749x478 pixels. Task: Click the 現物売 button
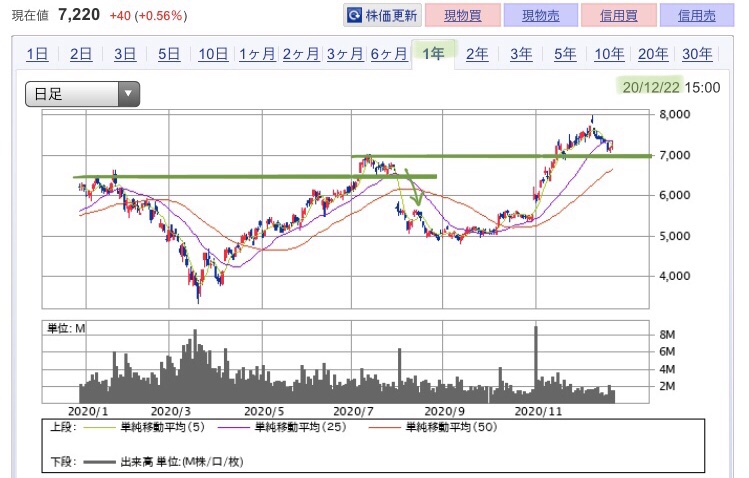(x=540, y=15)
